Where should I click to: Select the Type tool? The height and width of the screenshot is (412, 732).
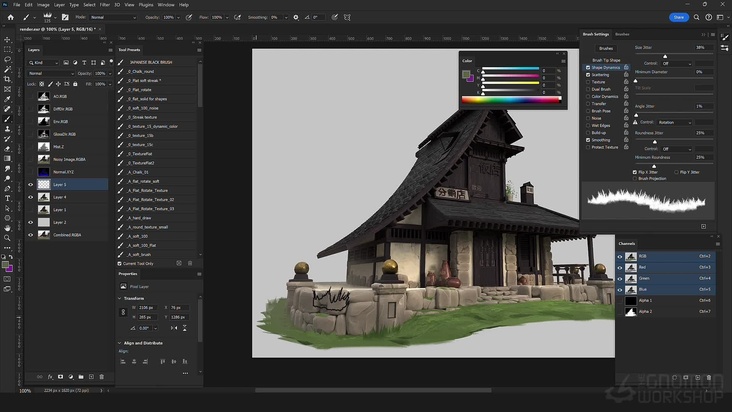[7, 198]
